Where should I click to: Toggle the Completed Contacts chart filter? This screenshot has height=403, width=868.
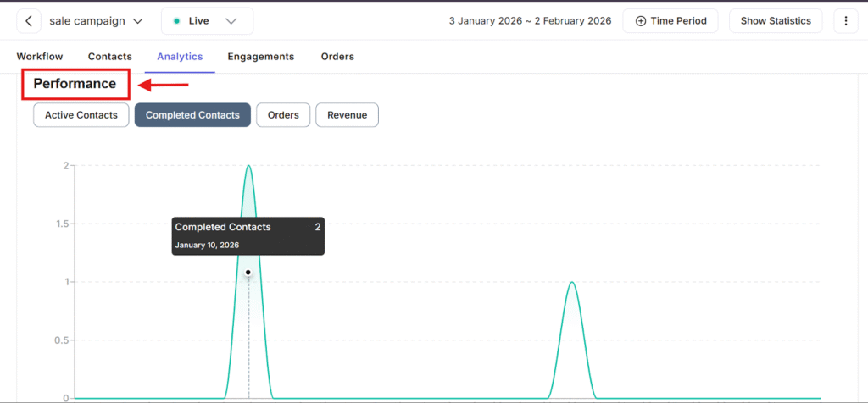(x=192, y=115)
